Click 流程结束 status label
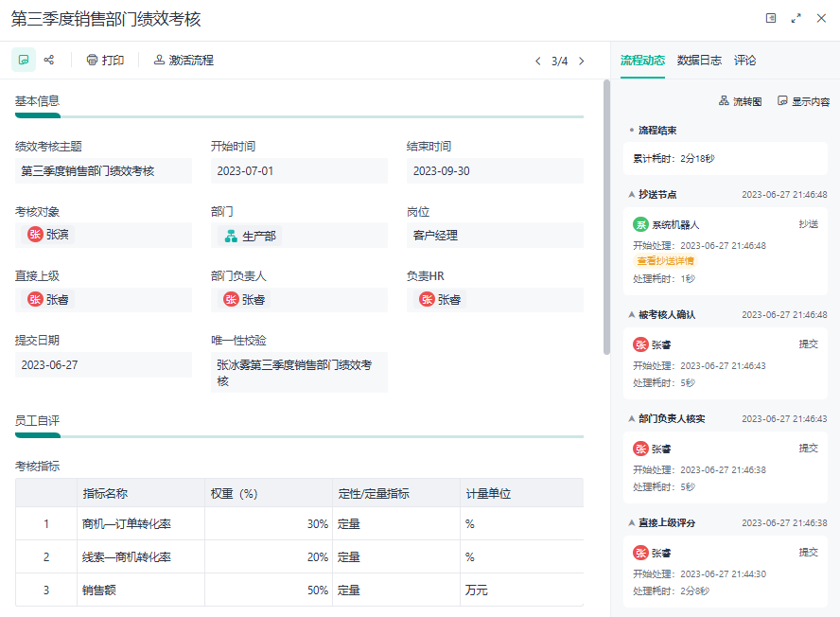Image resolution: width=840 pixels, height=617 pixels. pos(657,131)
